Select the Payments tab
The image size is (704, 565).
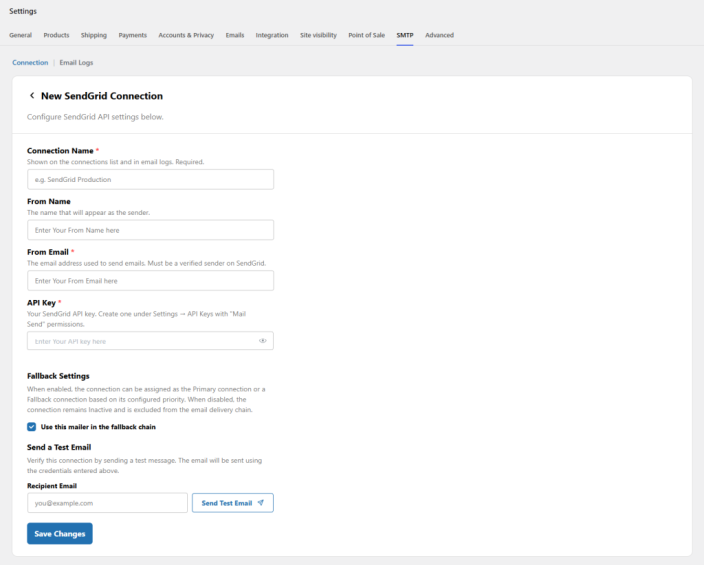coord(132,35)
